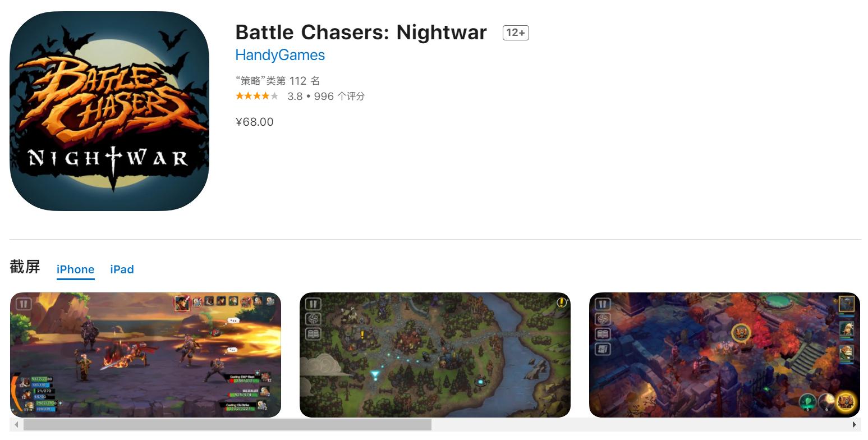Click the 12+ age rating badge
Screen dimensions: 868x440
[x=516, y=33]
